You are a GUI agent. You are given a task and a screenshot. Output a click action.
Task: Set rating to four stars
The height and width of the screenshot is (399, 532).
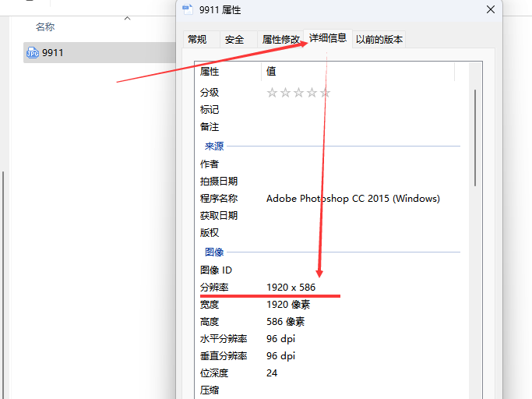pos(312,93)
